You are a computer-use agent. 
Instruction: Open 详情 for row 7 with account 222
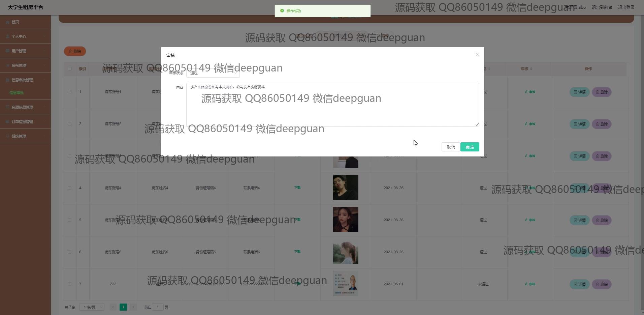[x=579, y=284]
